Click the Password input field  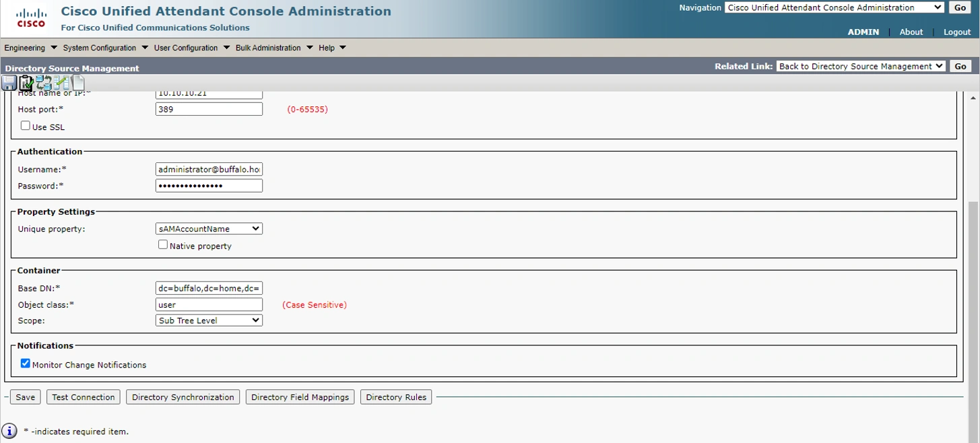click(209, 186)
